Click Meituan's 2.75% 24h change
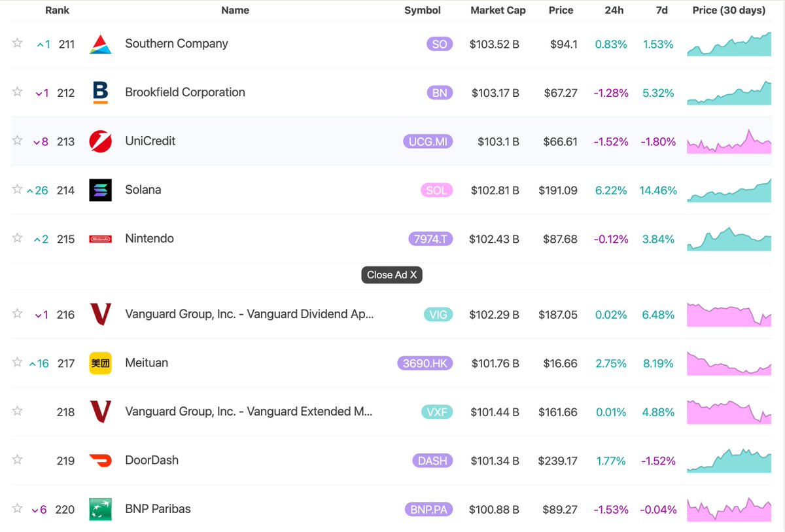The height and width of the screenshot is (532, 785). [611, 363]
